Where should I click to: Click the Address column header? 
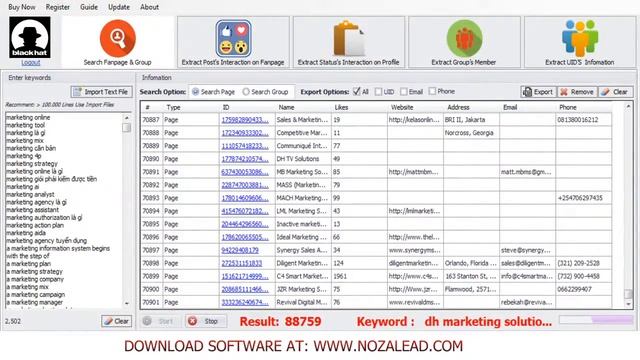point(471,107)
